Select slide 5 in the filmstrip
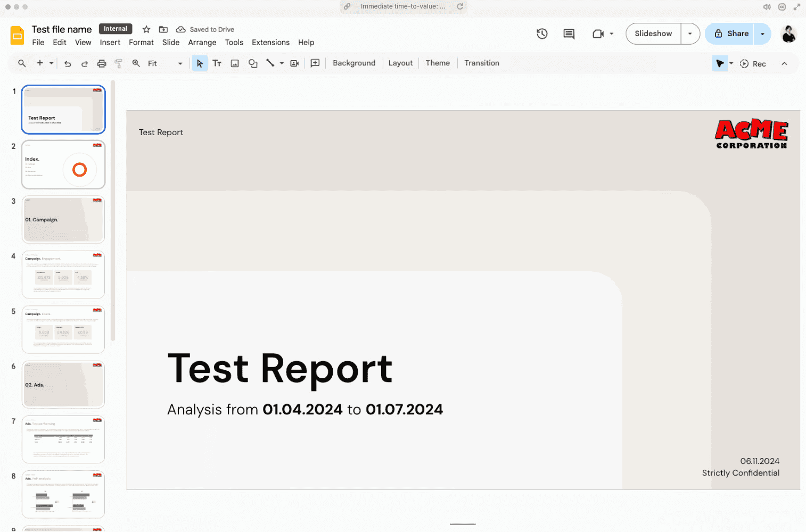This screenshot has height=532, width=806. click(63, 329)
